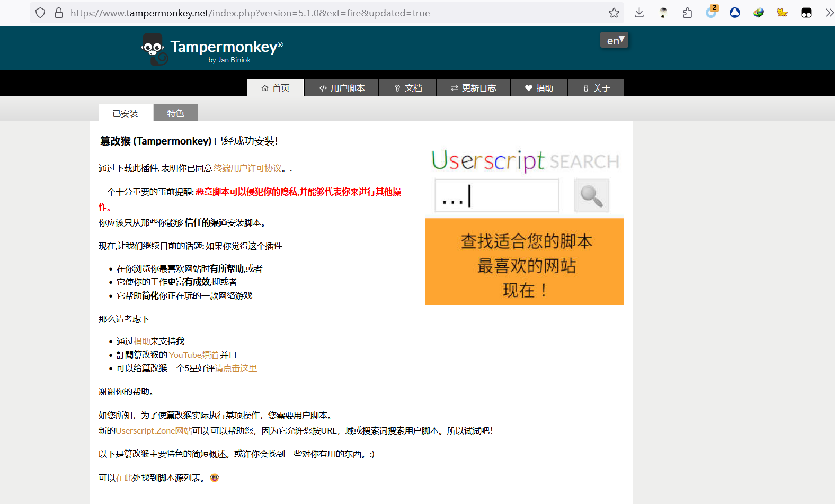Screen dimensions: 835x504
Task: Click the 'by Jan Biniok' text
Action: click(x=229, y=60)
